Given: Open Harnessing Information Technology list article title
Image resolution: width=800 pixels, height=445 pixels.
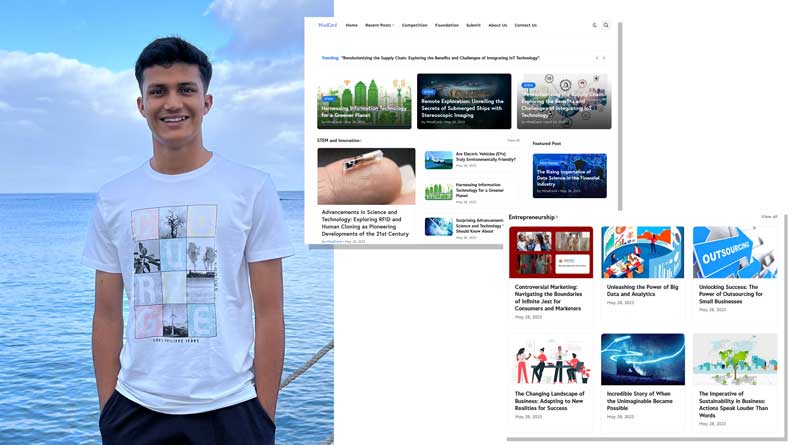Looking at the screenshot, I should pyautogui.click(x=480, y=190).
